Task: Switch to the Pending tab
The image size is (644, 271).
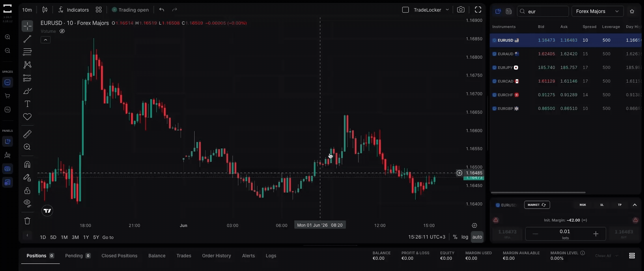Action: click(x=78, y=256)
